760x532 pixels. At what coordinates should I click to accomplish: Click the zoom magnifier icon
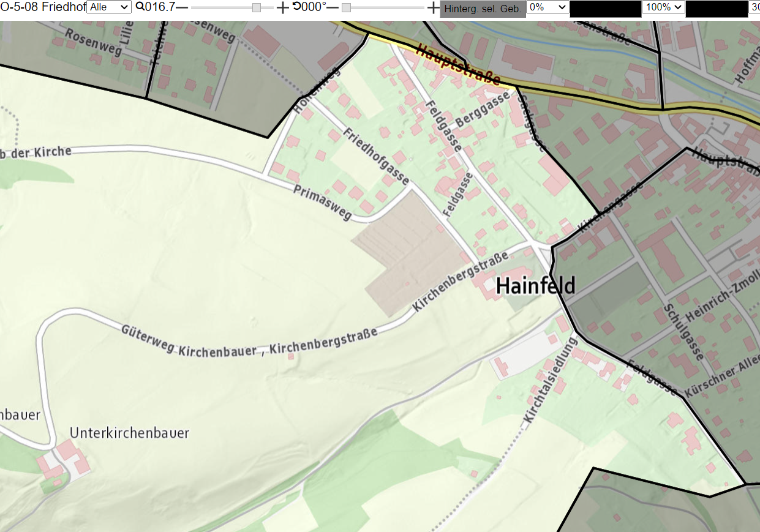point(140,7)
